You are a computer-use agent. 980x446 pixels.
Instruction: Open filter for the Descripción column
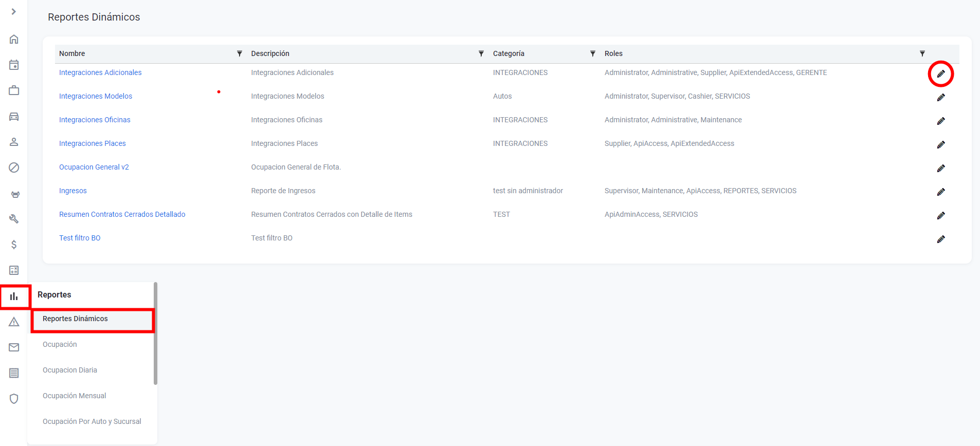point(481,53)
